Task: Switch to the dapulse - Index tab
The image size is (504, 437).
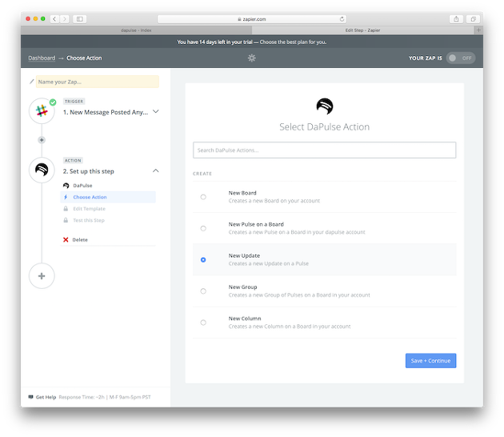Action: (x=136, y=30)
